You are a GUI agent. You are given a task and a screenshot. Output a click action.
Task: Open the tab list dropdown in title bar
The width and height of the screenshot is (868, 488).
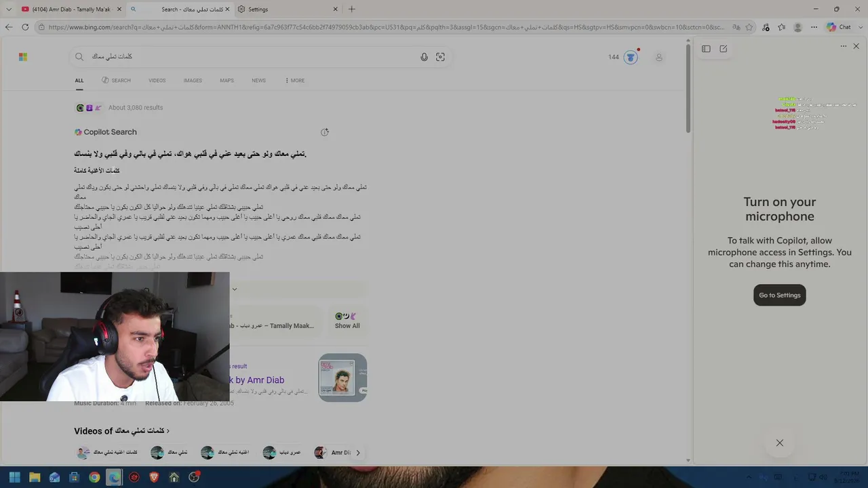(x=9, y=9)
